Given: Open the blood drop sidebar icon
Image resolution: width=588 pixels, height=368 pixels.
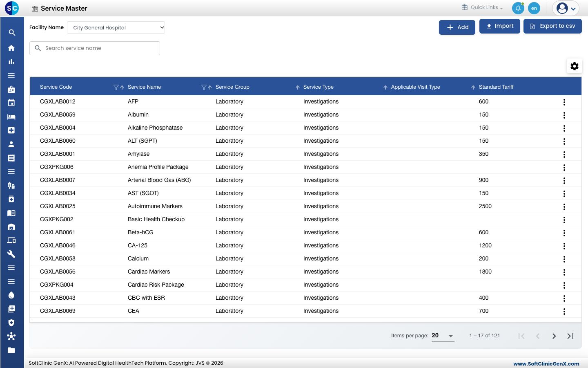Looking at the screenshot, I should (x=11, y=295).
